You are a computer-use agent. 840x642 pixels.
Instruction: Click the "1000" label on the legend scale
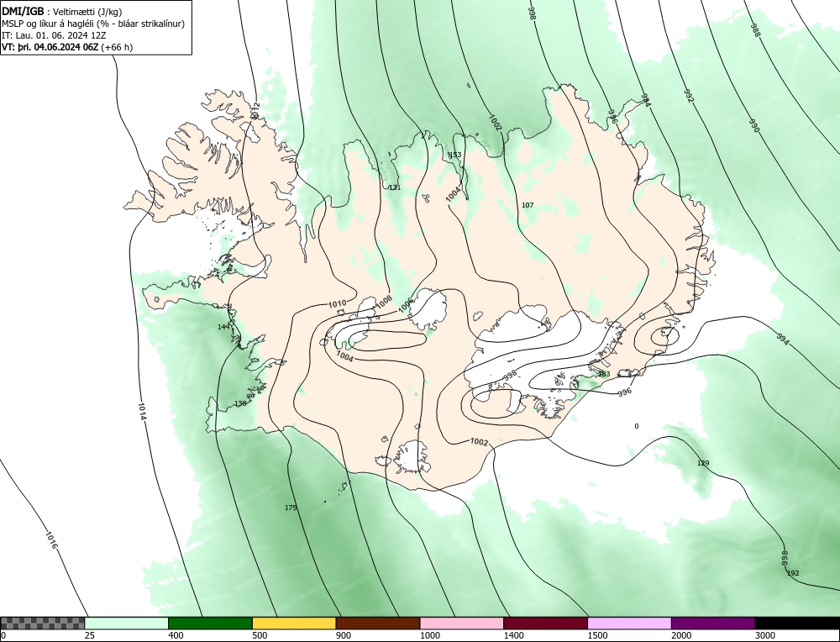click(x=429, y=635)
